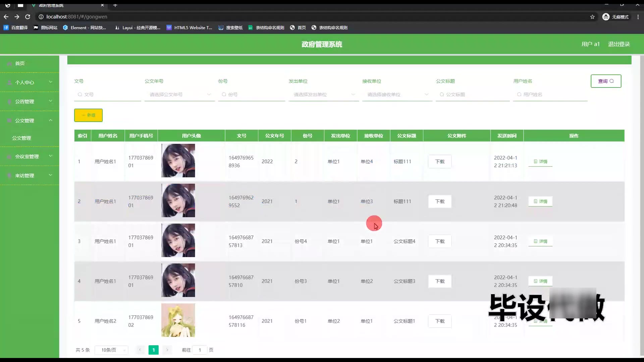Select page 1 in pagination
Screen dimensions: 644x362
click(x=154, y=350)
